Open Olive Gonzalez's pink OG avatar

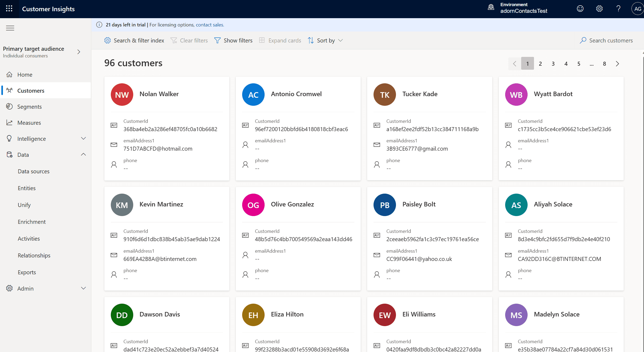253,205
